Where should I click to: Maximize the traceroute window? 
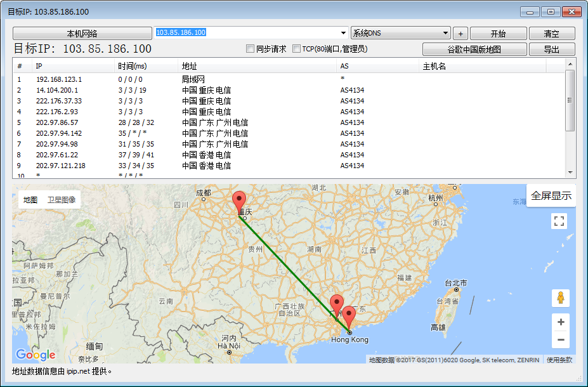pos(551,12)
